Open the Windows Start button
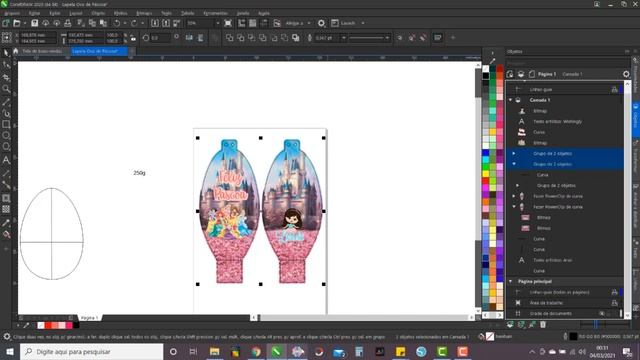The height and width of the screenshot is (360, 640). pos(9,351)
